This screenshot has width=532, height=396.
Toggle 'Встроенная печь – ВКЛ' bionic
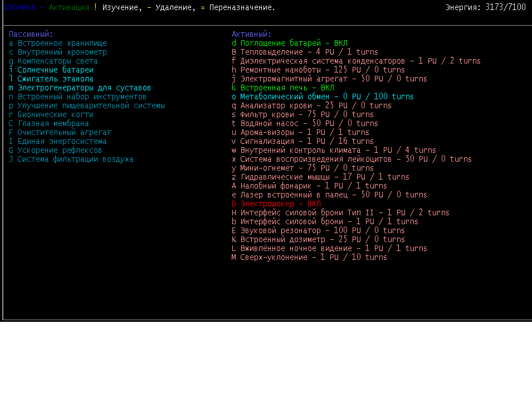click(x=282, y=88)
